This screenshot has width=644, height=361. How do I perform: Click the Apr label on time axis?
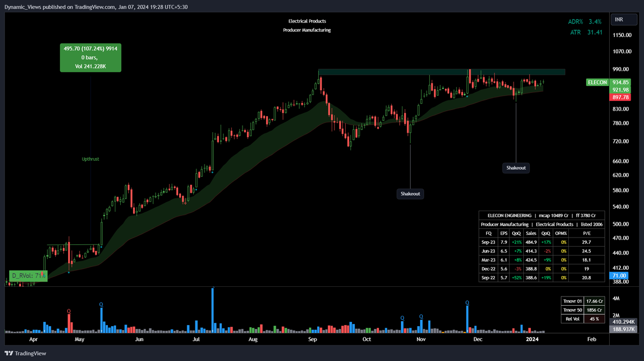tap(33, 340)
